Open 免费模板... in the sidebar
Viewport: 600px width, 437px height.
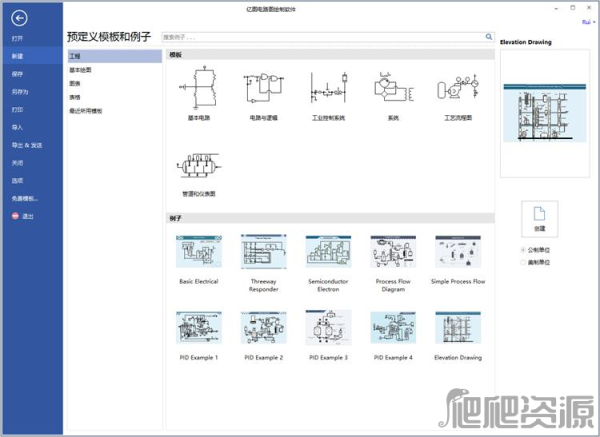(25, 198)
